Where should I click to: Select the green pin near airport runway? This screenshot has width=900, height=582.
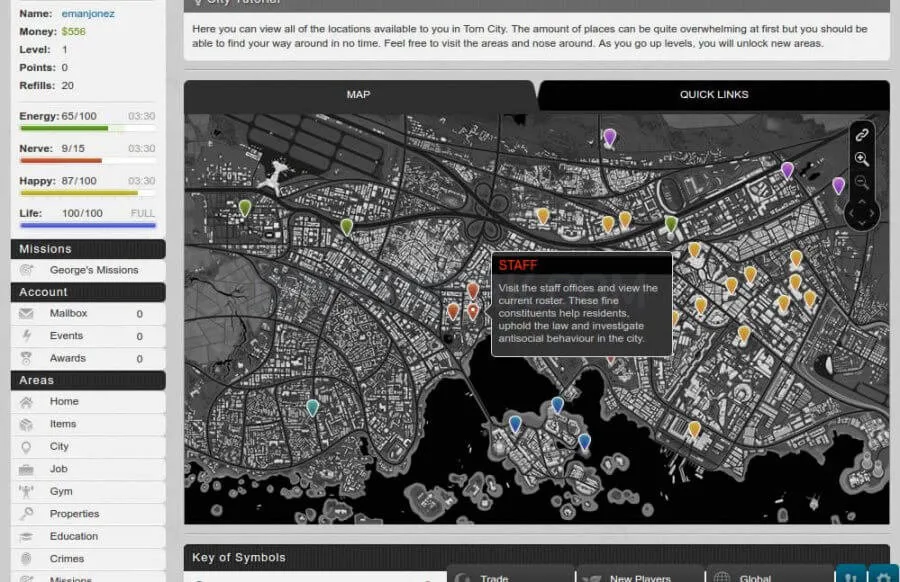(x=245, y=208)
